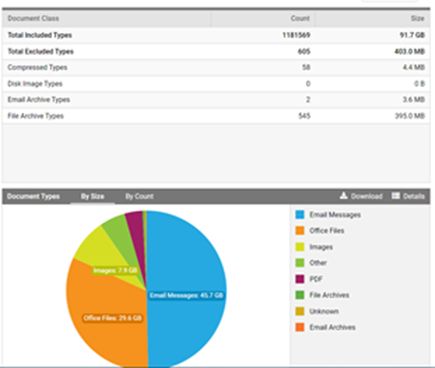Toggle Images yellow legend swatch

click(300, 247)
